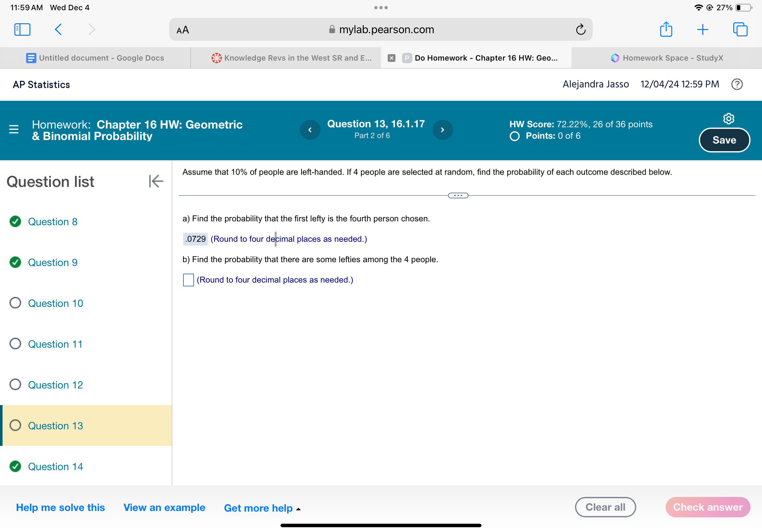Tap the Wi-Fi icon in status bar

tap(698, 8)
